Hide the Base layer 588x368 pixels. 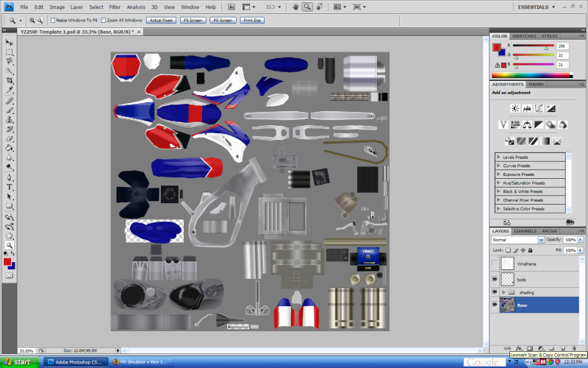pyautogui.click(x=495, y=305)
